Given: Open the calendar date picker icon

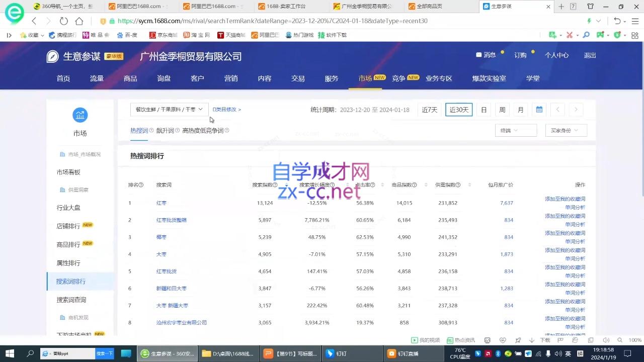Looking at the screenshot, I should pos(539,110).
